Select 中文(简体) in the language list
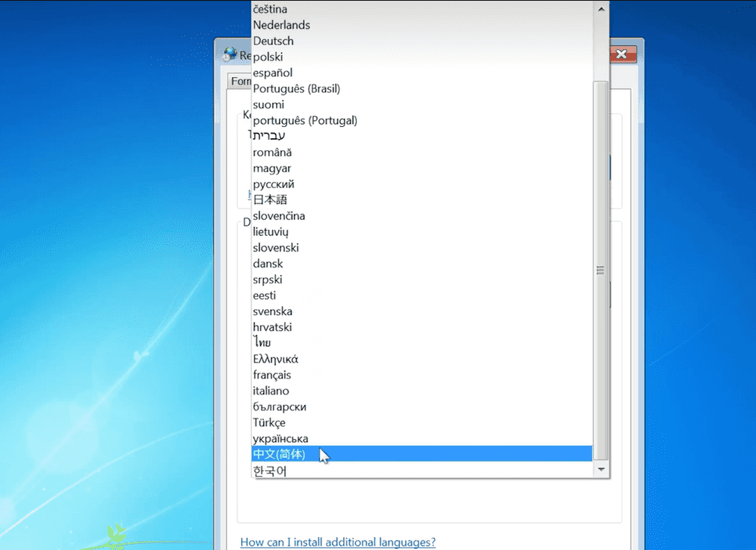The height and width of the screenshot is (550, 756). [x=280, y=454]
